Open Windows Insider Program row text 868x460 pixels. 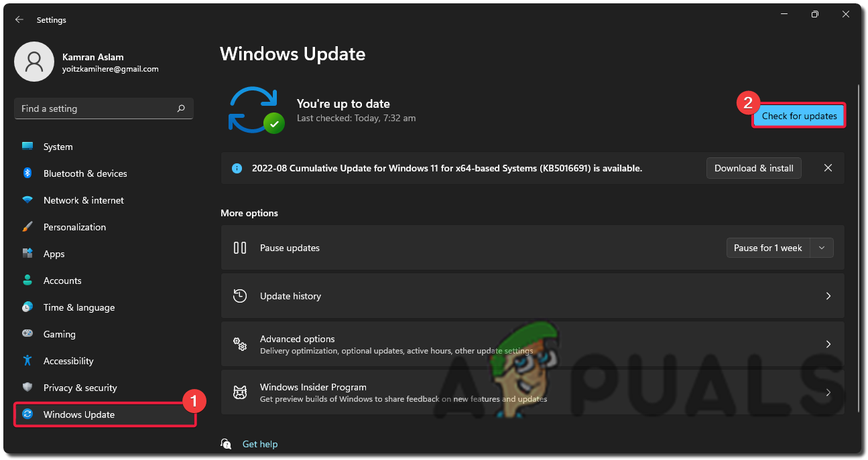tap(313, 387)
